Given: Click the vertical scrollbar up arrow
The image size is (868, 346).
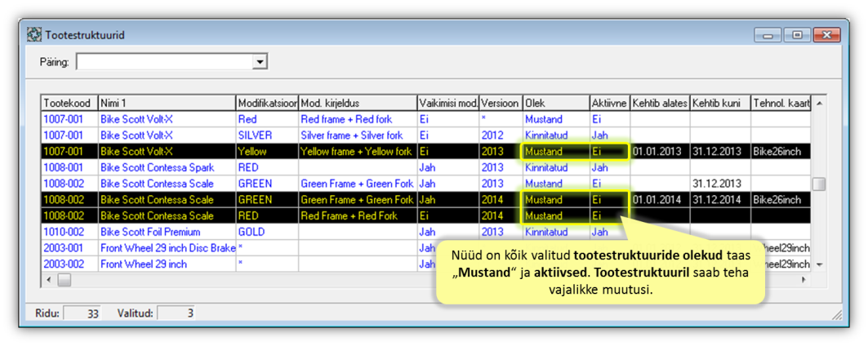Looking at the screenshot, I should (819, 104).
